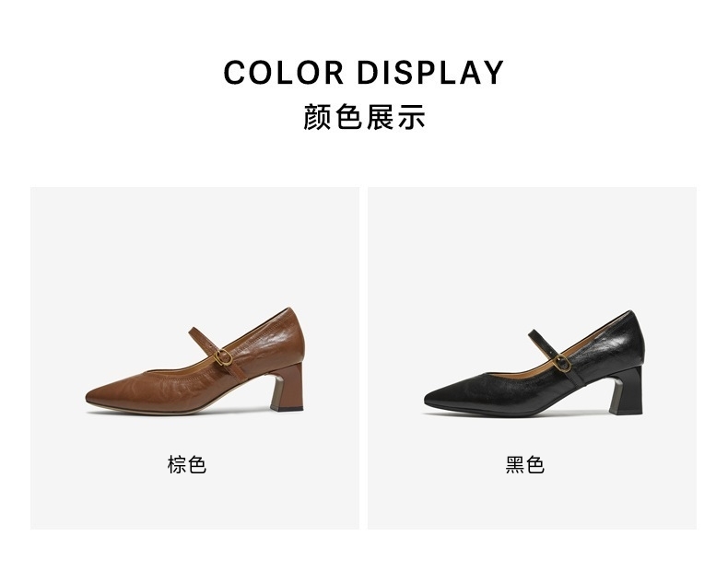Click the back heel counter of brown shoe
This screenshot has height=571, width=728.
pyautogui.click(x=290, y=336)
